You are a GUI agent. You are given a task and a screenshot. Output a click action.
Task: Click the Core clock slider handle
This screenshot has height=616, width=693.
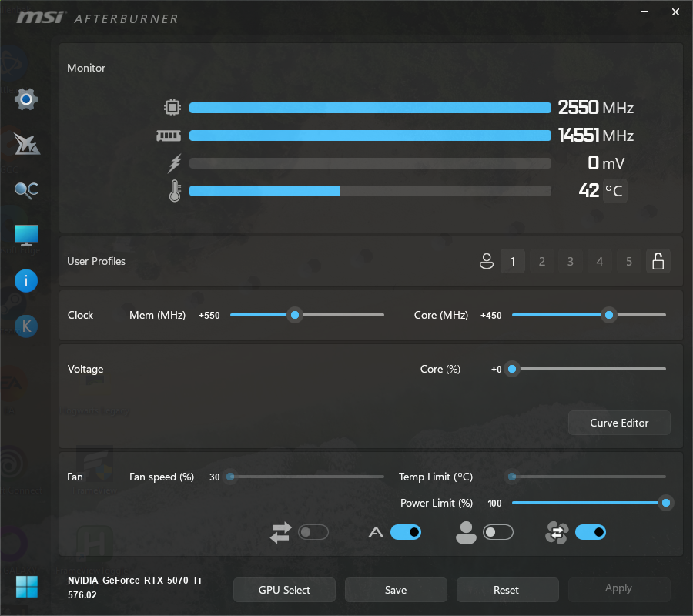(609, 315)
